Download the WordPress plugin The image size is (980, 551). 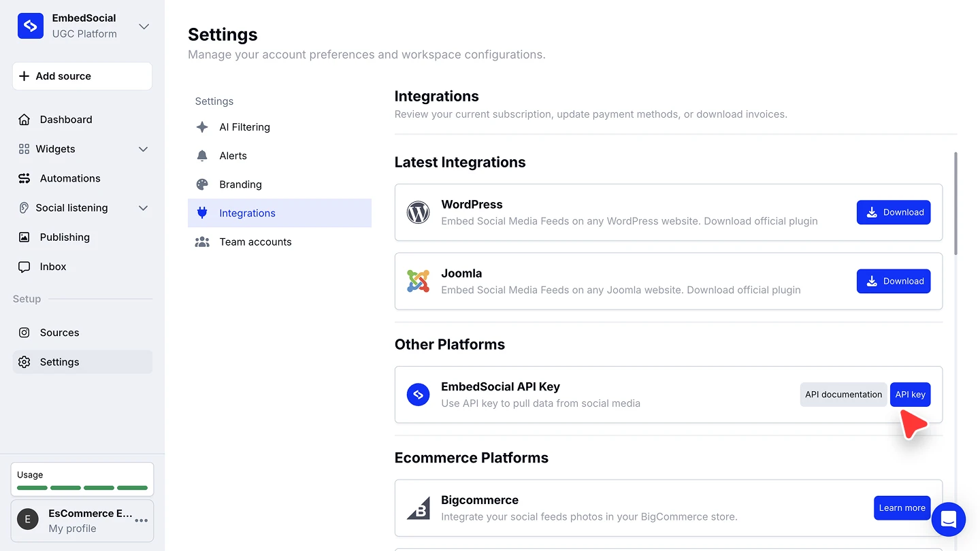pos(894,212)
